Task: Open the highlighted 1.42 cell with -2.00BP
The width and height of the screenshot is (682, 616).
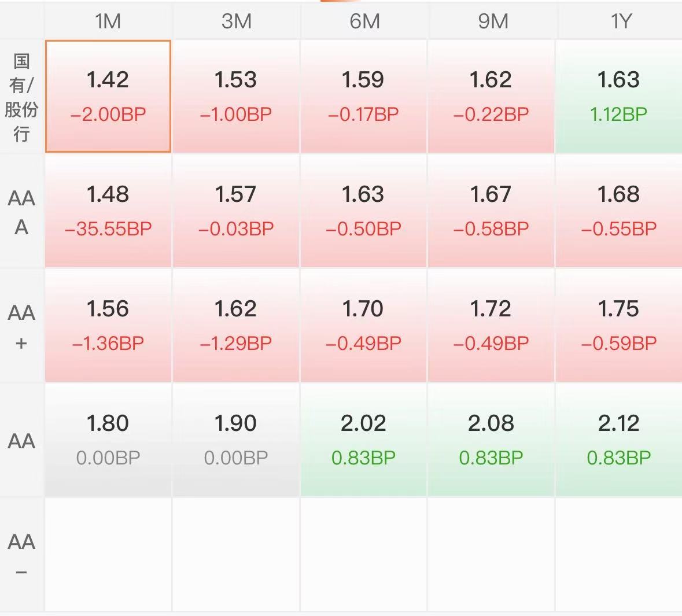Action: pos(108,96)
